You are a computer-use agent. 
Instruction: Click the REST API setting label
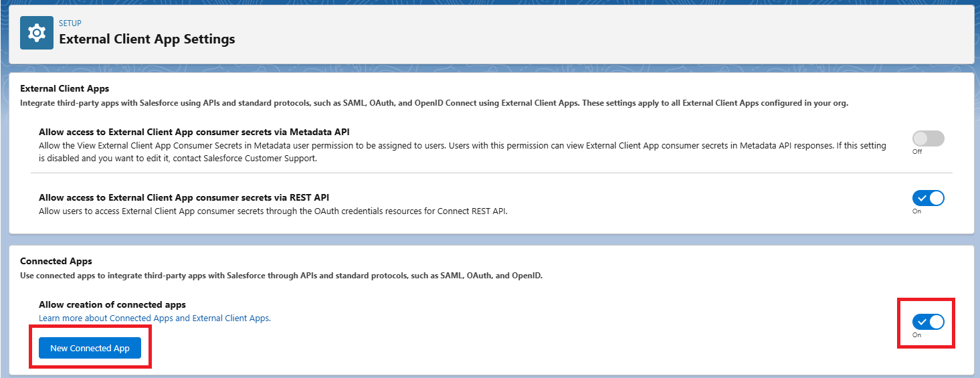click(x=184, y=197)
